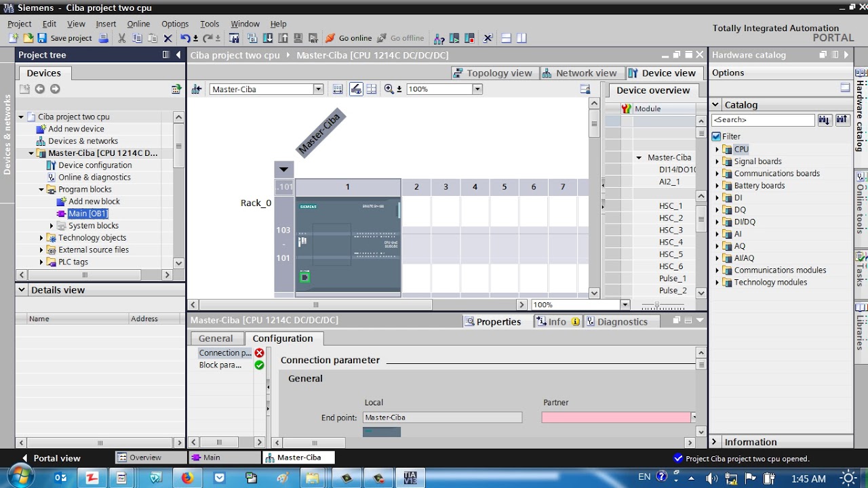The image size is (868, 488).
Task: Click the Go online button
Action: pos(349,39)
